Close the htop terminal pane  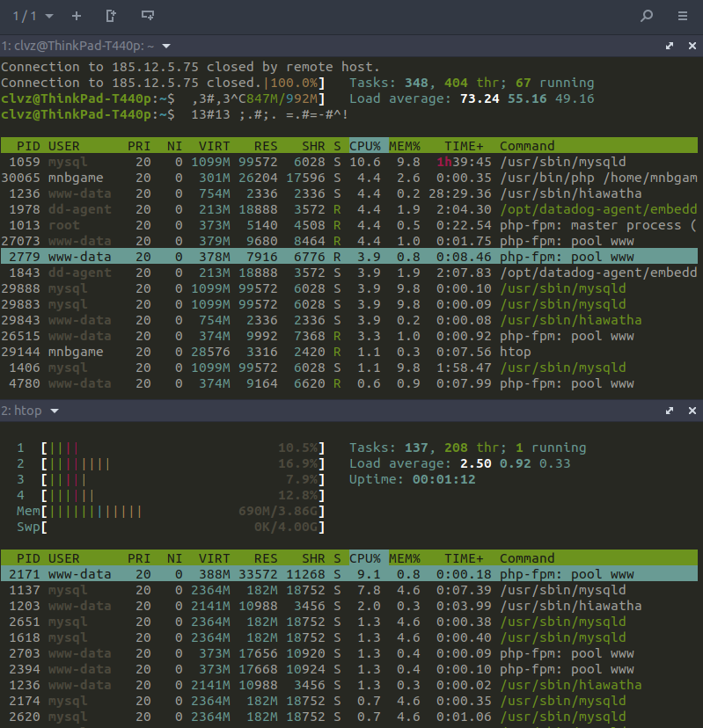pyautogui.click(x=692, y=411)
